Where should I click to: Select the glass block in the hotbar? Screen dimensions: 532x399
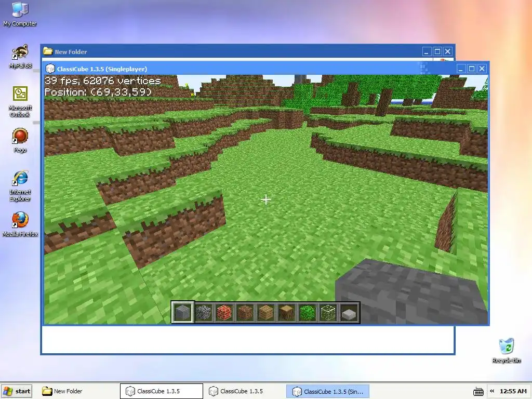(328, 312)
